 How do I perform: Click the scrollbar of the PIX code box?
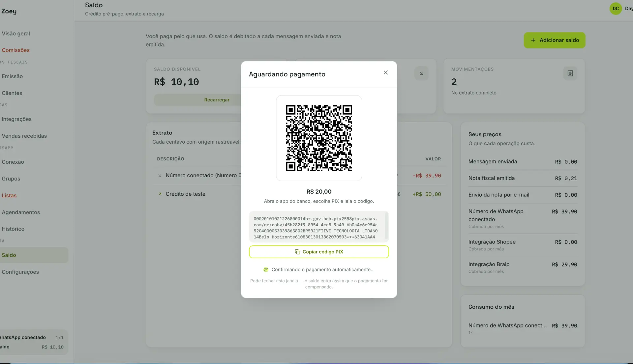(x=386, y=226)
